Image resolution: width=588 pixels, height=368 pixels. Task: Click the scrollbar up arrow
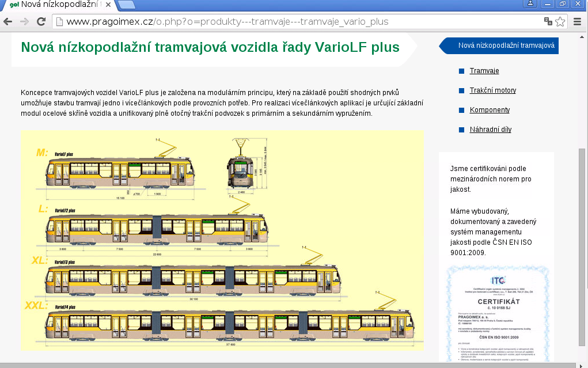(x=582, y=37)
